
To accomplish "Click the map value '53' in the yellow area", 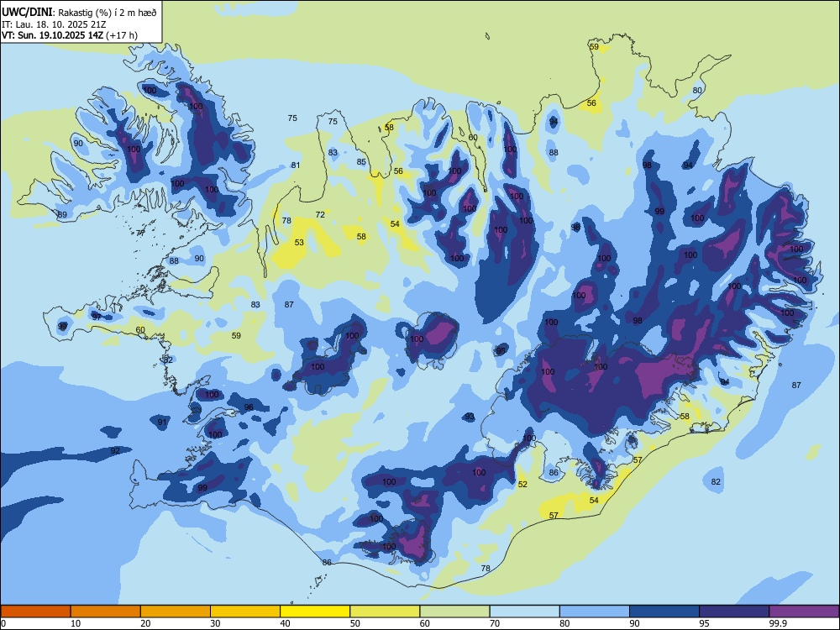I will (x=299, y=243).
